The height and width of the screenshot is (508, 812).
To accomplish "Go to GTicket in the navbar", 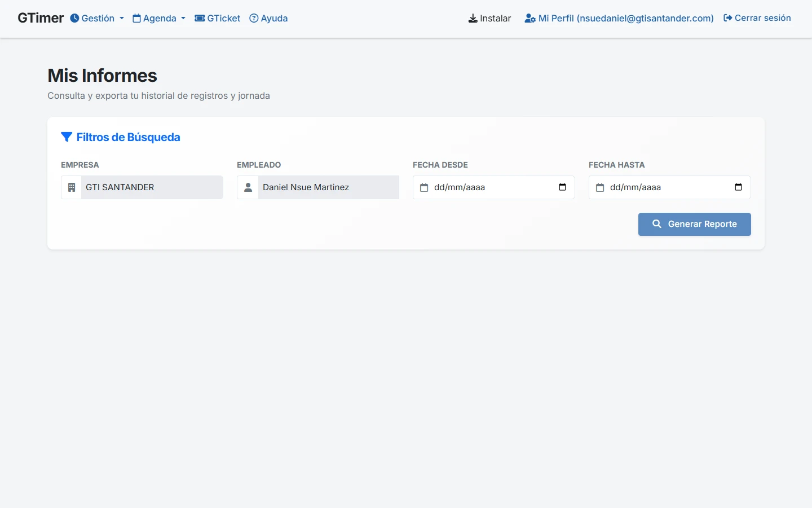I will pyautogui.click(x=218, y=18).
